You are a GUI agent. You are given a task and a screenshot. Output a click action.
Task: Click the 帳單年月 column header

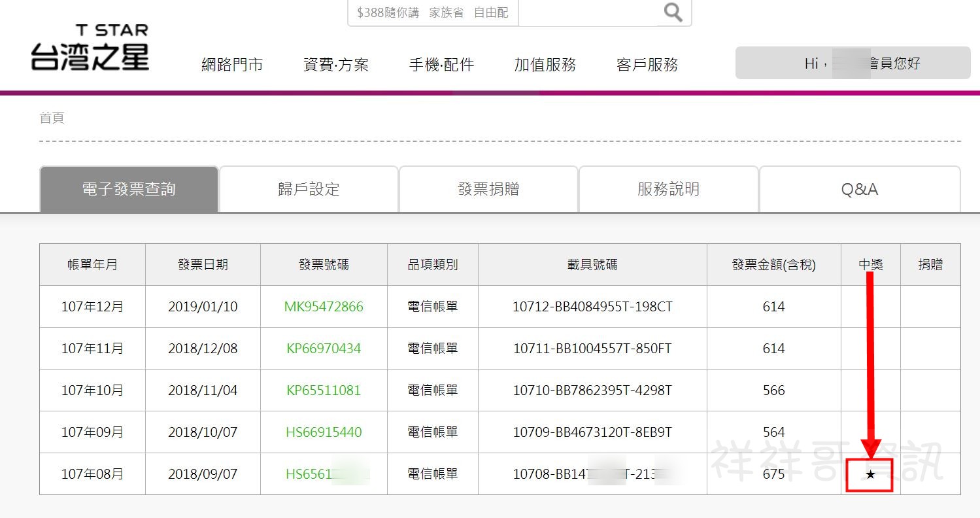tap(92, 265)
